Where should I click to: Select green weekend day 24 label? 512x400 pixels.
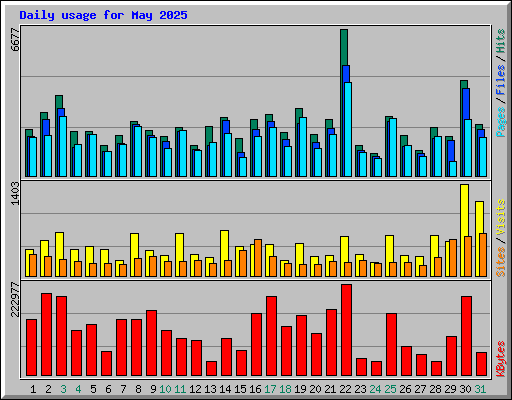click(375, 389)
